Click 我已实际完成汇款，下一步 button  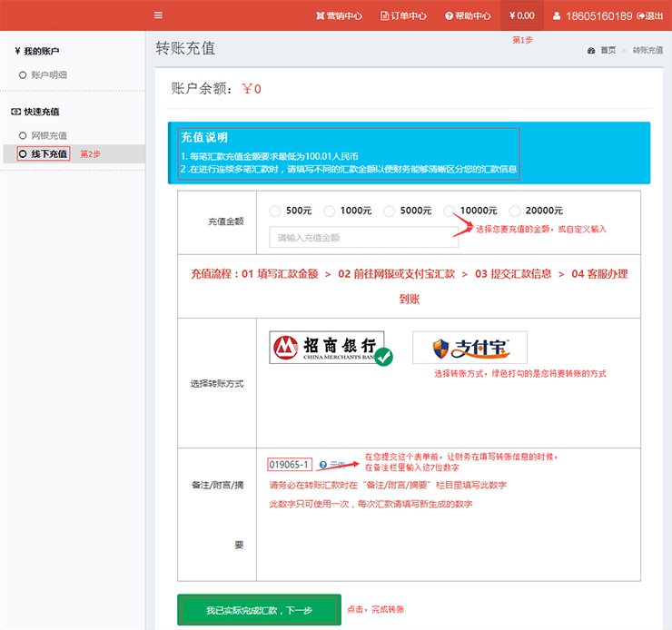point(259,610)
